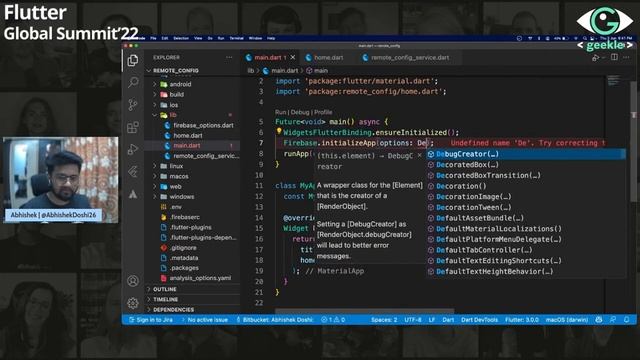The width and height of the screenshot is (640, 360).
Task: Expand the linux folder
Action: [x=155, y=166]
